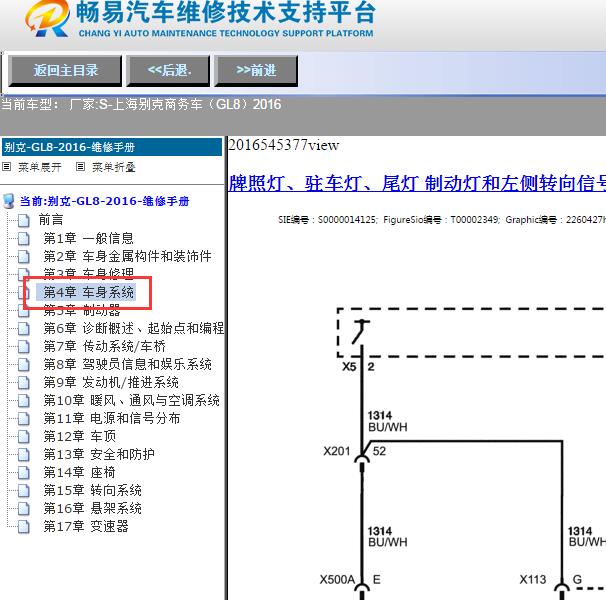Click connector label X201 in the diagram

(337, 451)
